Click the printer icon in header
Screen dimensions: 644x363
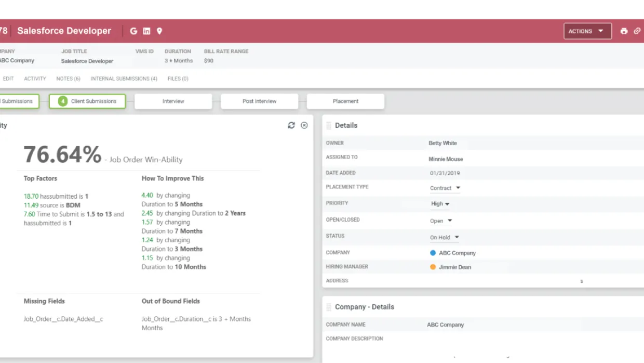[624, 31]
